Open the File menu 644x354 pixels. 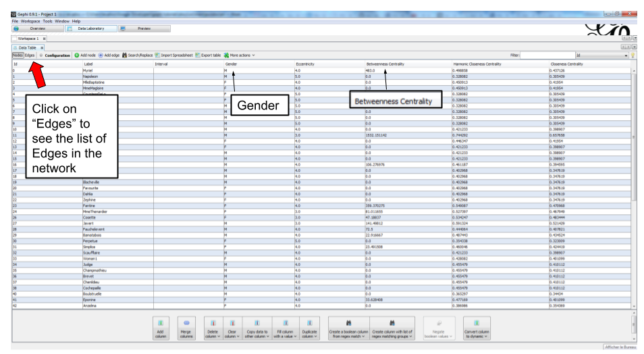[15, 22]
